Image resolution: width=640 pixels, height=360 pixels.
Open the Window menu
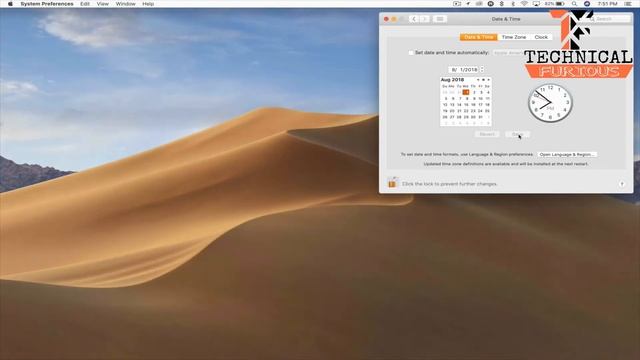[x=125, y=4]
